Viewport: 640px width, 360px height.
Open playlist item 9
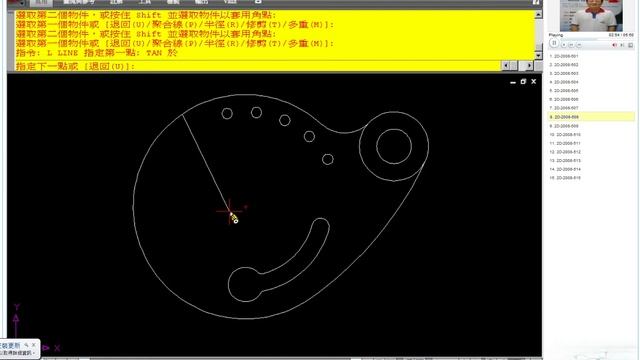click(x=564, y=126)
